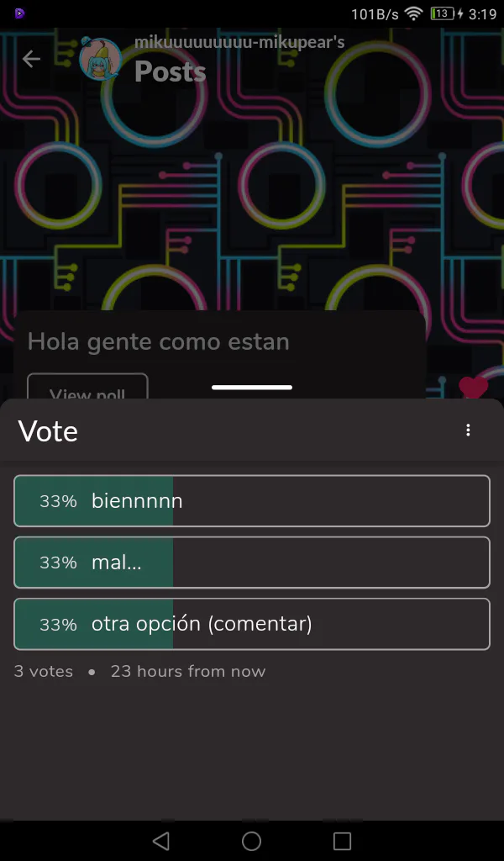504x861 pixels.
Task: Tap the purple notification icon in status bar
Action: tap(19, 13)
